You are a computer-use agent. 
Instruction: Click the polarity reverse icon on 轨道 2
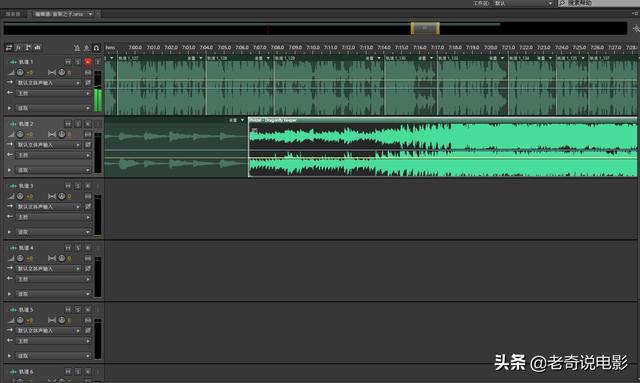[x=88, y=145]
